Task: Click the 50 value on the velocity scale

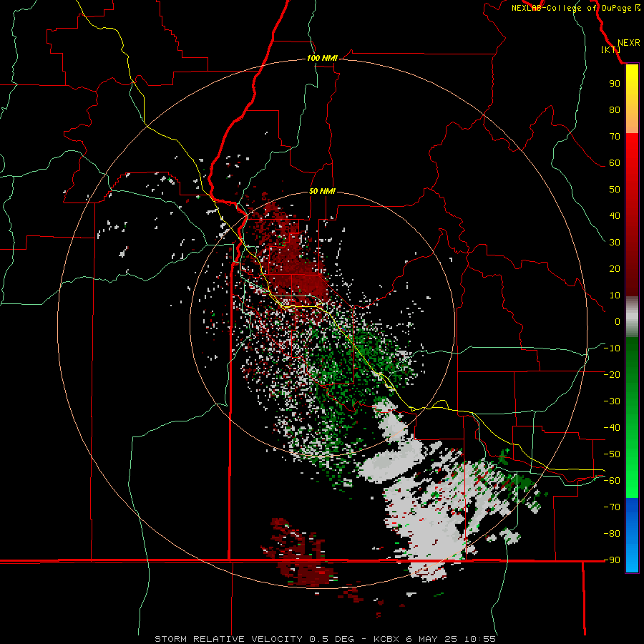Action: [x=615, y=190]
